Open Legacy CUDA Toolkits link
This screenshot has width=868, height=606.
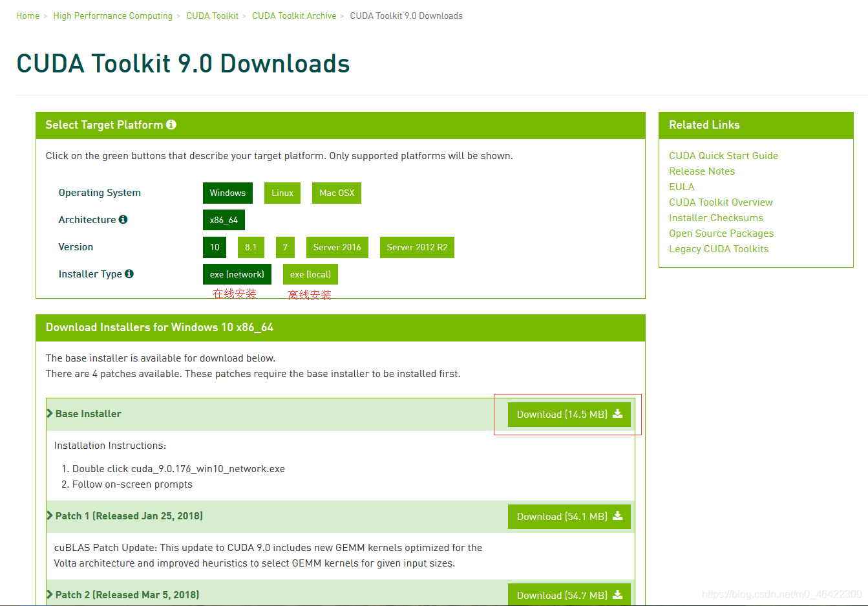719,249
